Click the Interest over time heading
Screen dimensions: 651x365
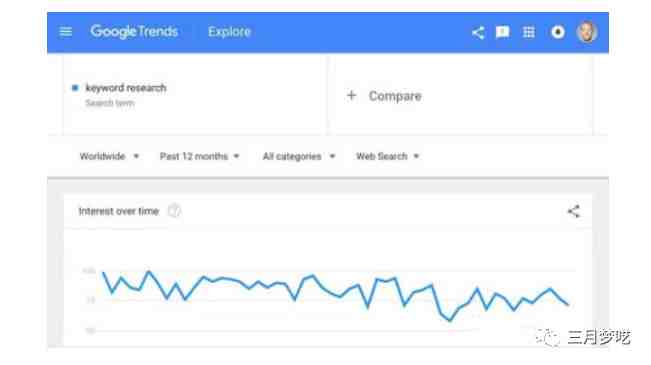pyautogui.click(x=119, y=211)
